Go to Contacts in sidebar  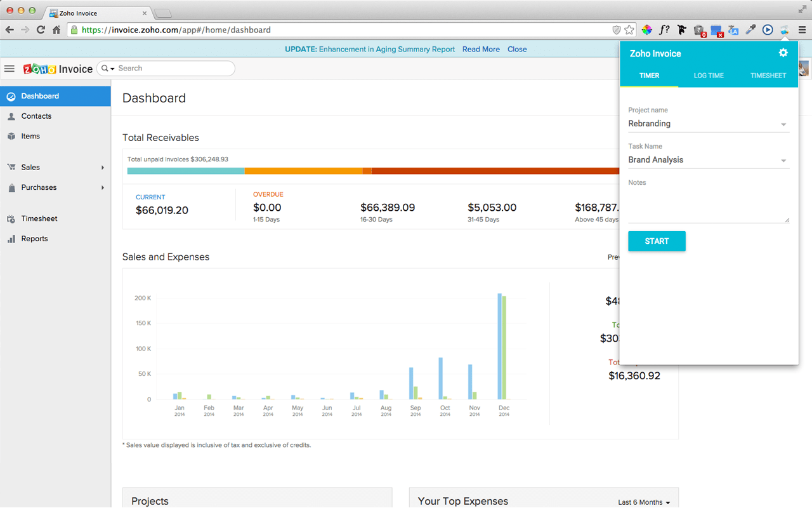(36, 116)
